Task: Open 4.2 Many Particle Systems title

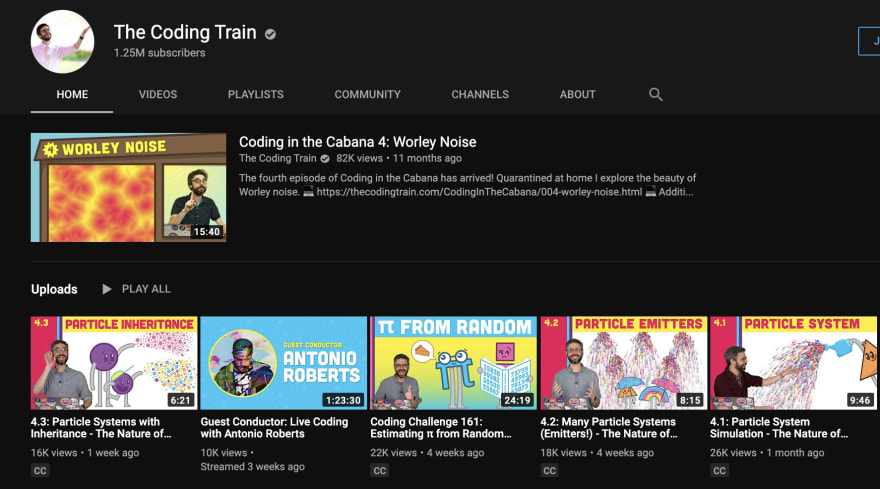Action: [x=609, y=428]
